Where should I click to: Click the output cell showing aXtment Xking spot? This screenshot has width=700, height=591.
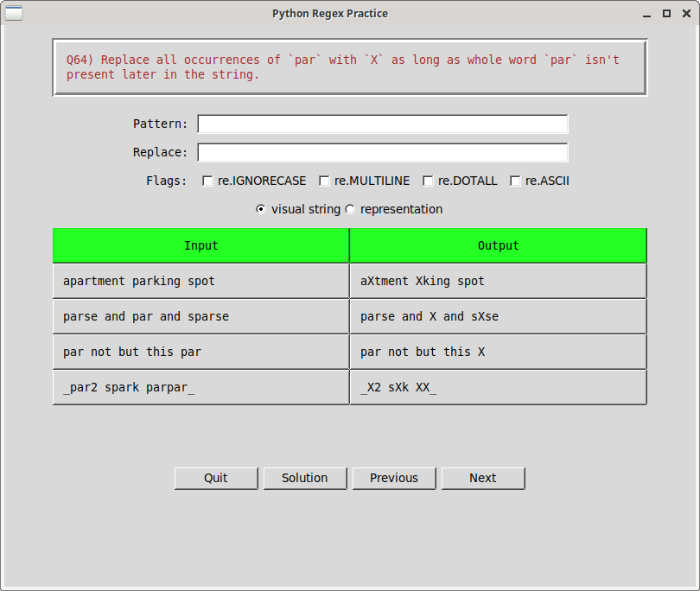498,280
